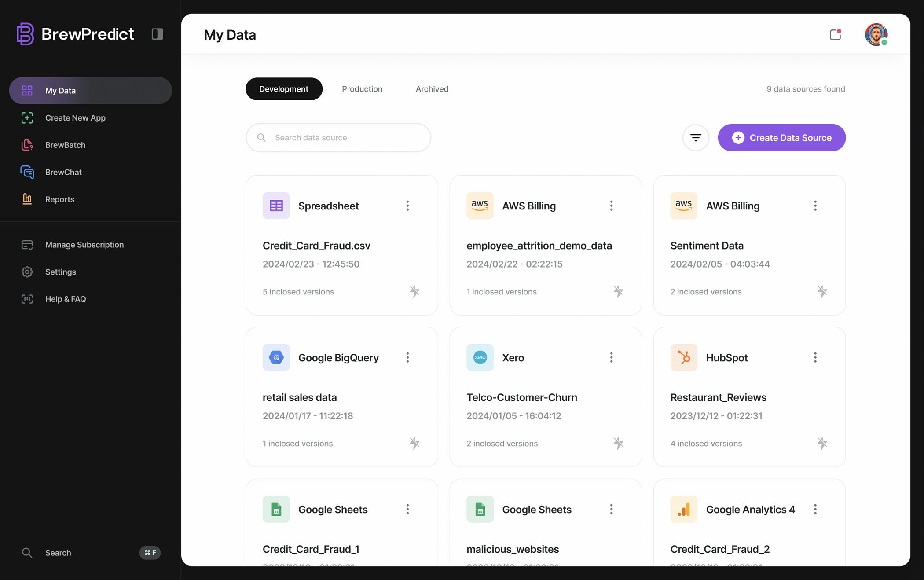This screenshot has height=580, width=924.
Task: Open the options menu on Google Analytics 4 card
Action: pyautogui.click(x=815, y=509)
